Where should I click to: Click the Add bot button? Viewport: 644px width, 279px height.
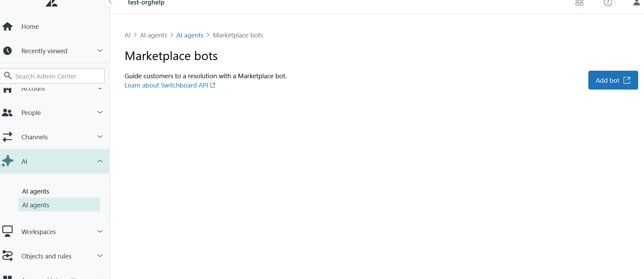[x=613, y=80]
